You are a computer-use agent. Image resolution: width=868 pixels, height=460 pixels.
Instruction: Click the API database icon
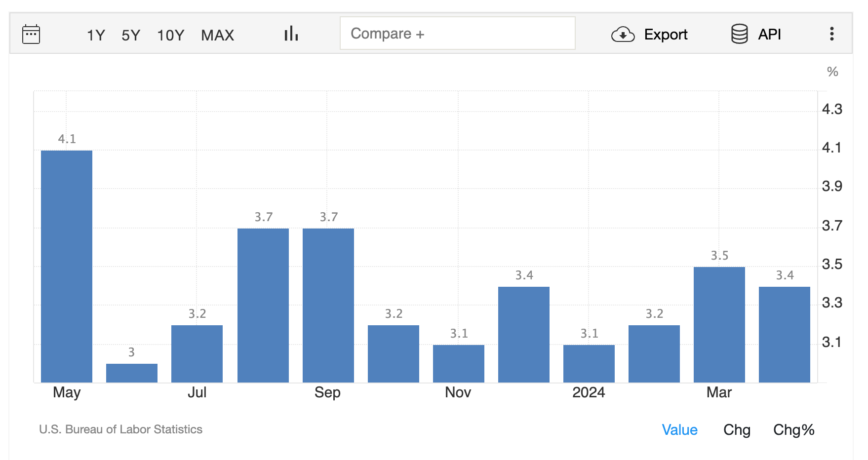739,35
